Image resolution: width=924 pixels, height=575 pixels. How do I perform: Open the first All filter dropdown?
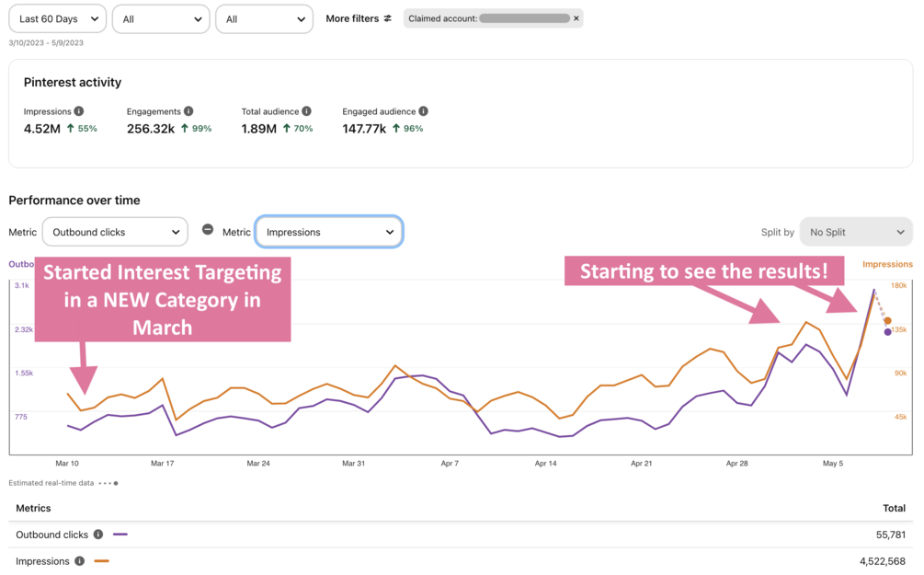(x=161, y=18)
